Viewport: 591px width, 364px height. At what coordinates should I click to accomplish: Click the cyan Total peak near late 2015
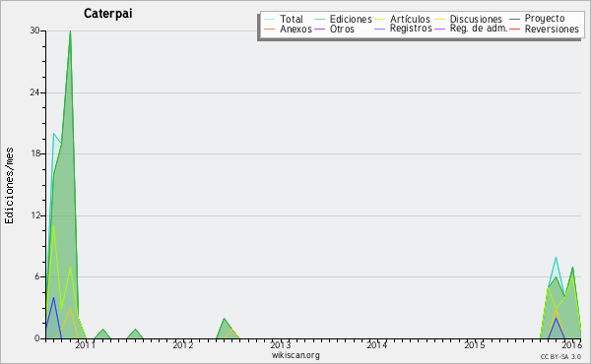[x=556, y=258]
